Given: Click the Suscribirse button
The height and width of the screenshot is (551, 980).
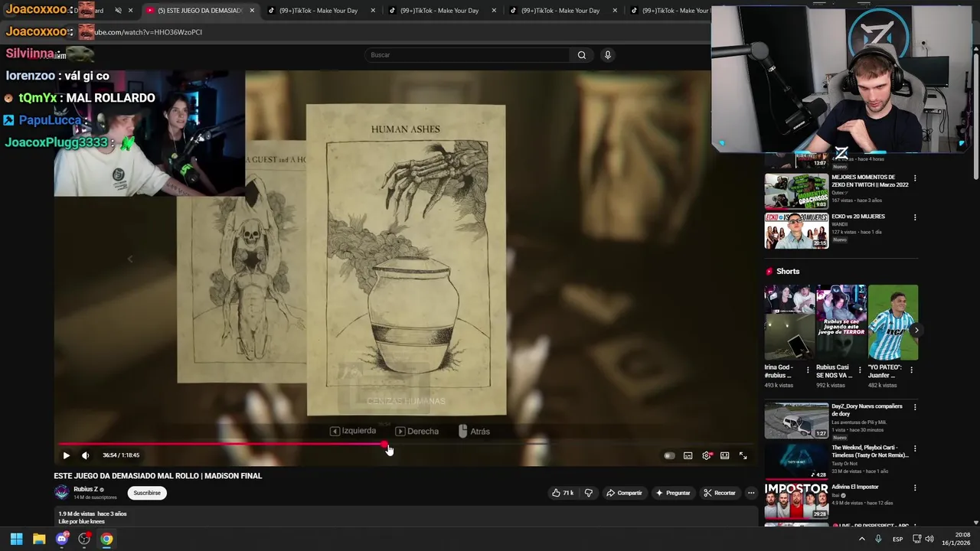Looking at the screenshot, I should pyautogui.click(x=147, y=493).
